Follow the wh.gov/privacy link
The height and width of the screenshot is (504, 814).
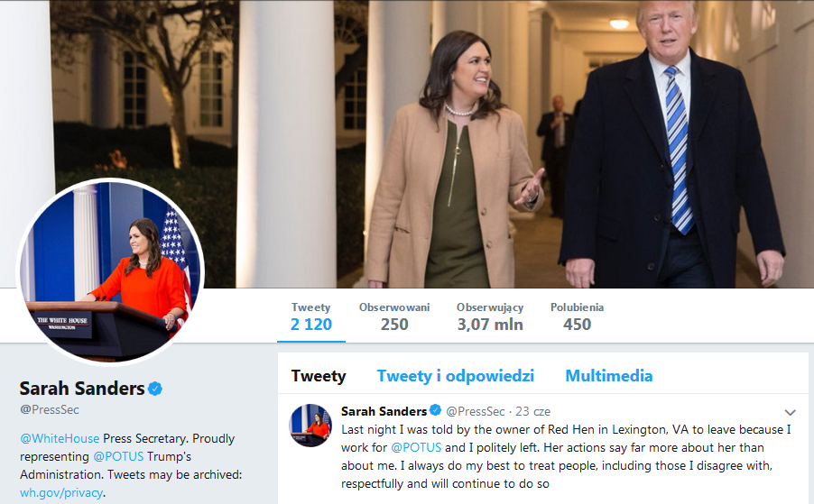coord(60,492)
